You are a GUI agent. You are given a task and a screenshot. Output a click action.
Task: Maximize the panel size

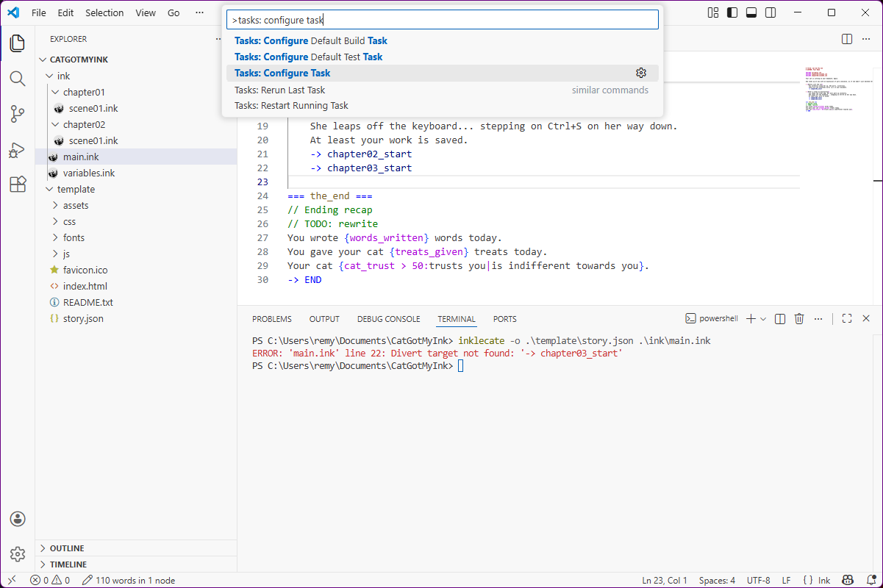[x=847, y=319]
